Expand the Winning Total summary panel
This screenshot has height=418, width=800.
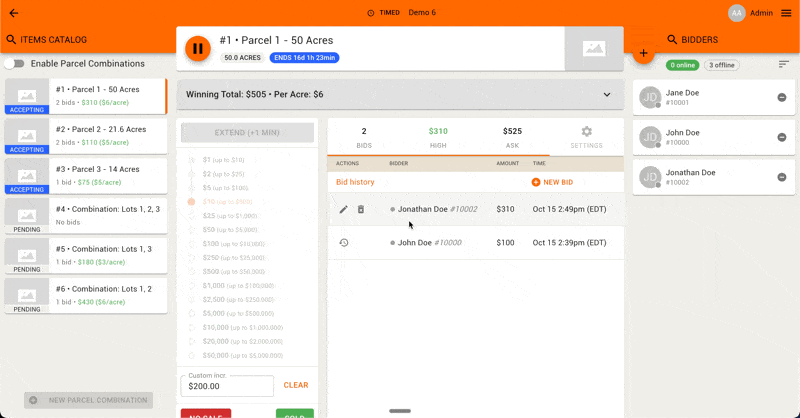tap(606, 95)
